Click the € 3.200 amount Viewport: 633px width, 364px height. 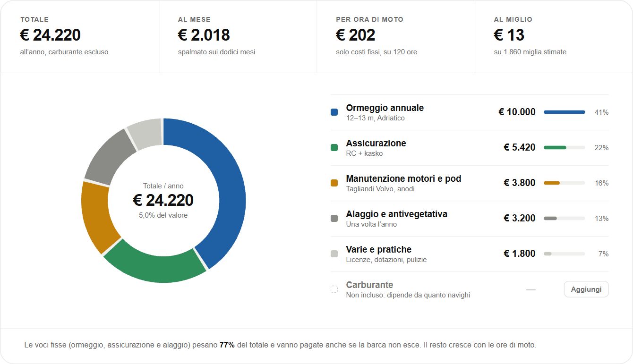[520, 218]
